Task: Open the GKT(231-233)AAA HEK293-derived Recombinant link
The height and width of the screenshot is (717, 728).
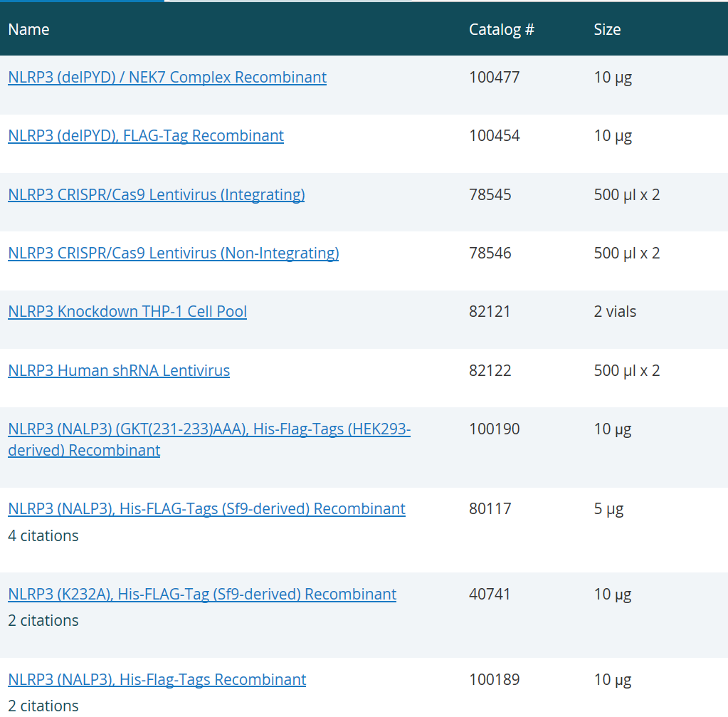Action: [209, 429]
